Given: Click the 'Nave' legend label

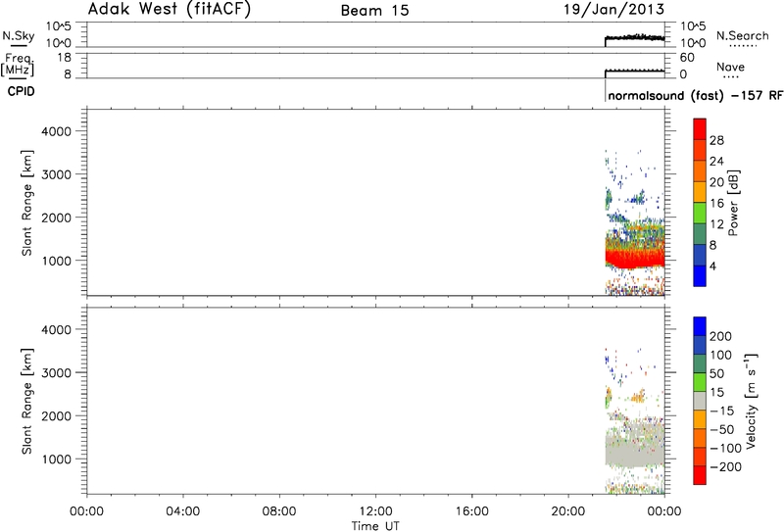Looking at the screenshot, I should point(730,67).
